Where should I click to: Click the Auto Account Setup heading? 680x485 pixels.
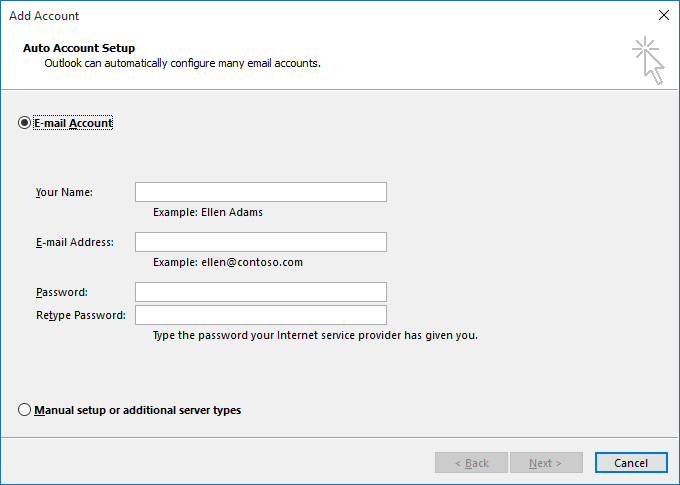point(78,48)
